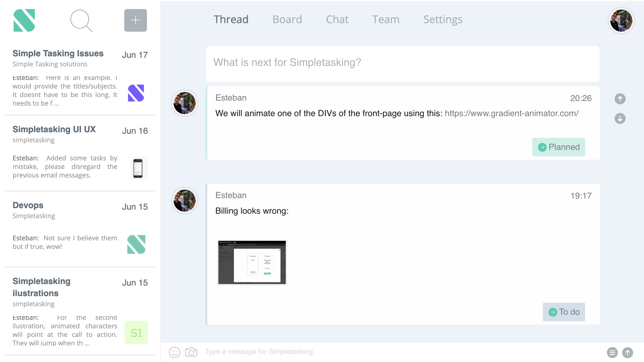644x362 pixels.
Task: Click the 'Billing looks wrong:' message text
Action: [x=252, y=211]
